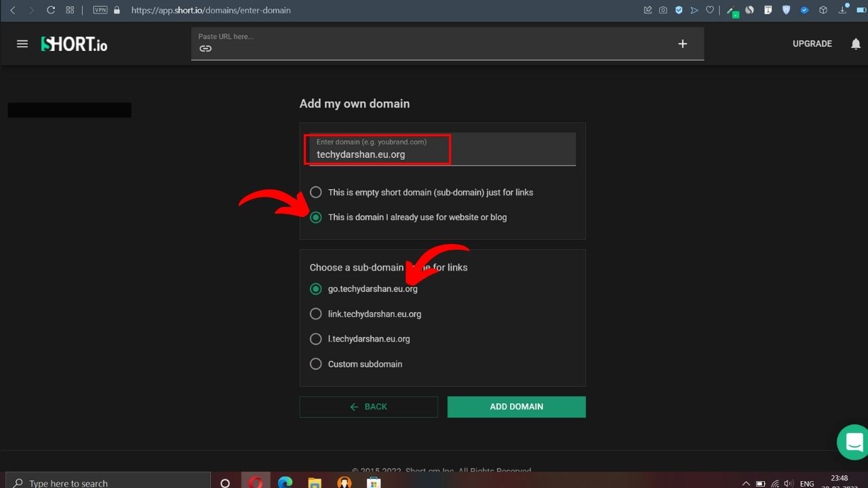Open the hamburger menu beside the Short.io logo

click(x=22, y=43)
